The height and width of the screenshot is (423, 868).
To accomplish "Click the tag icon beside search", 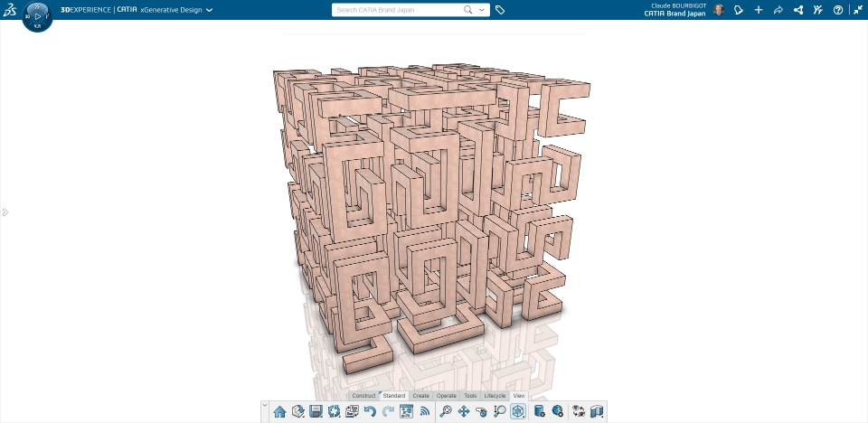I will (x=500, y=10).
